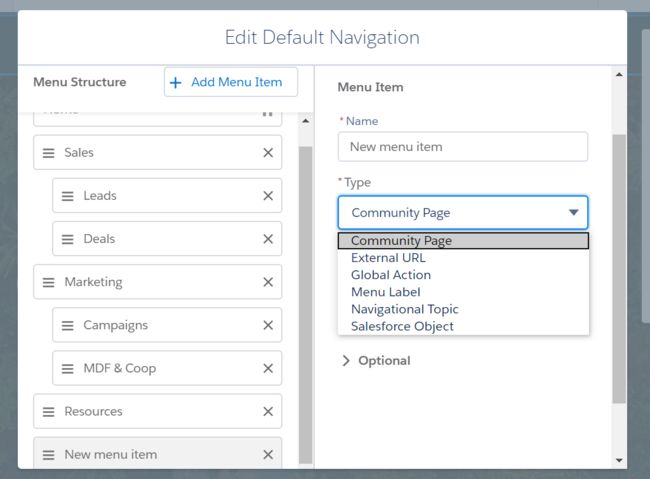Screen dimensions: 650x479
Task: Grab the Deals drag handle icon
Action: pos(68,239)
